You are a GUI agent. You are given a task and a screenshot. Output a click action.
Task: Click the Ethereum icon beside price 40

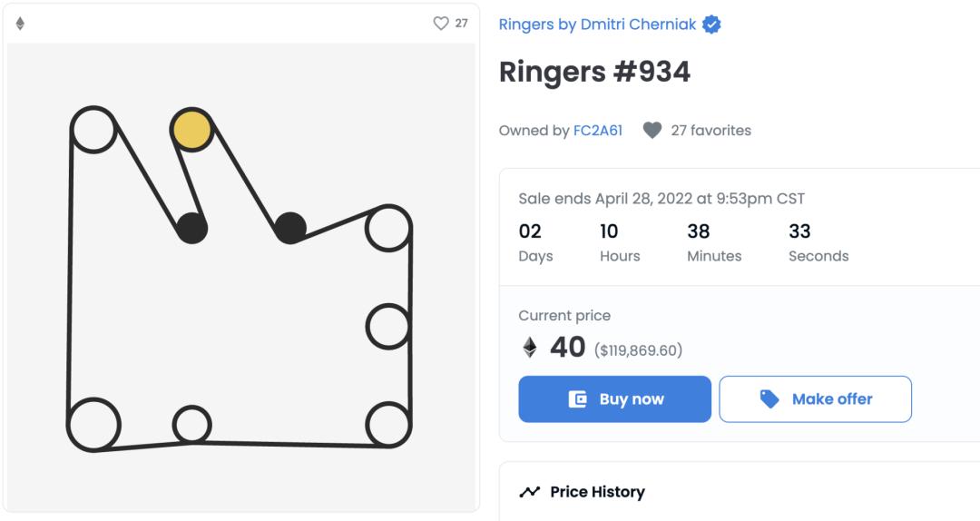[529, 348]
